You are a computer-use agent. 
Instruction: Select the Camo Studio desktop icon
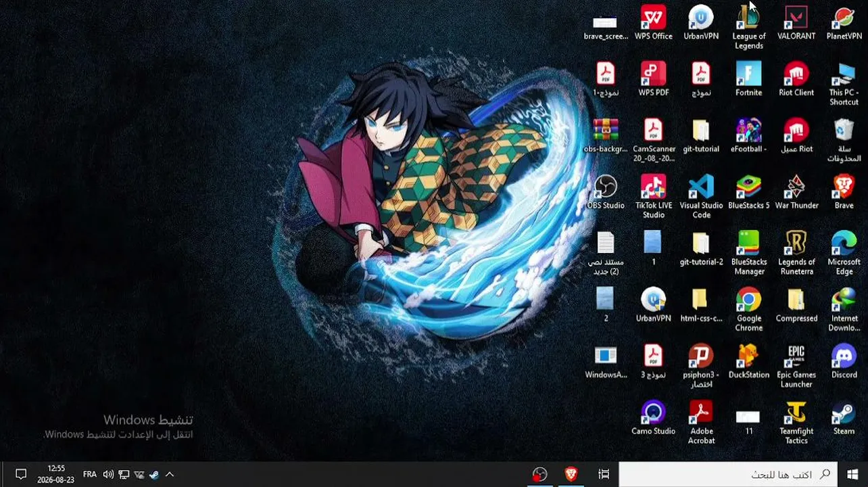(653, 418)
